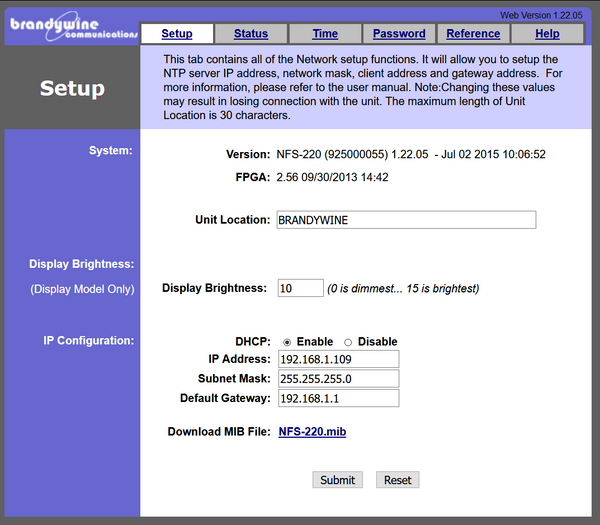
Task: Select the Reference tab
Action: [x=473, y=34]
